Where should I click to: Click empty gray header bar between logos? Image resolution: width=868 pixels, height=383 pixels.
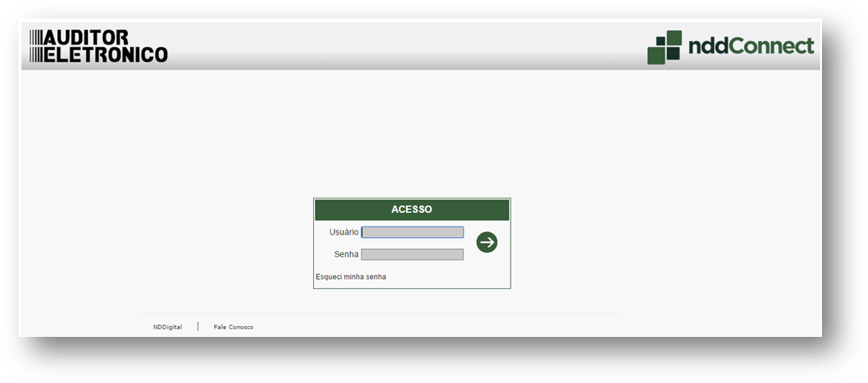(x=402, y=46)
